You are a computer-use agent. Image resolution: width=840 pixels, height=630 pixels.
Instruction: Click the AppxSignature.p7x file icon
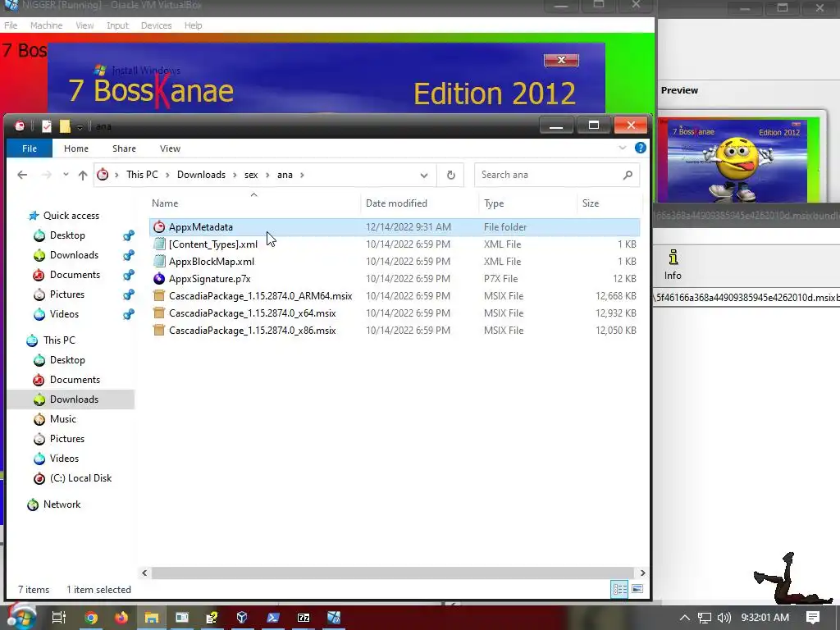tap(158, 279)
